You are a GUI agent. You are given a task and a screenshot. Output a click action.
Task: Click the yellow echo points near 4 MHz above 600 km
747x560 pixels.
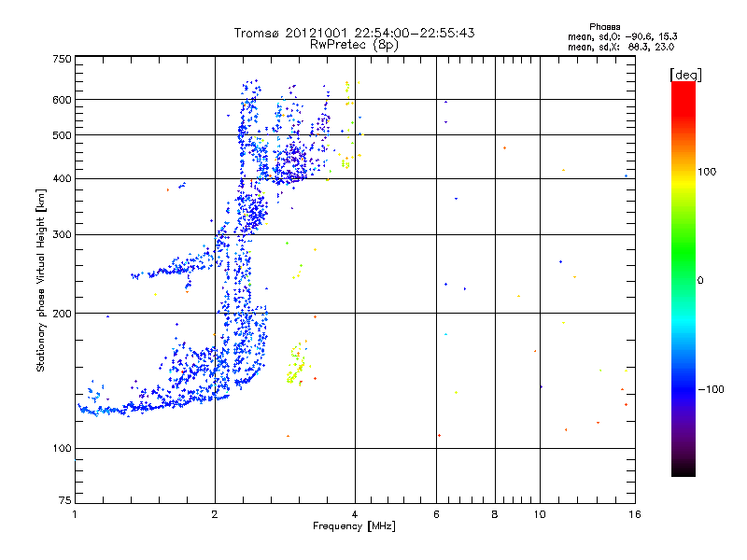coord(349,92)
